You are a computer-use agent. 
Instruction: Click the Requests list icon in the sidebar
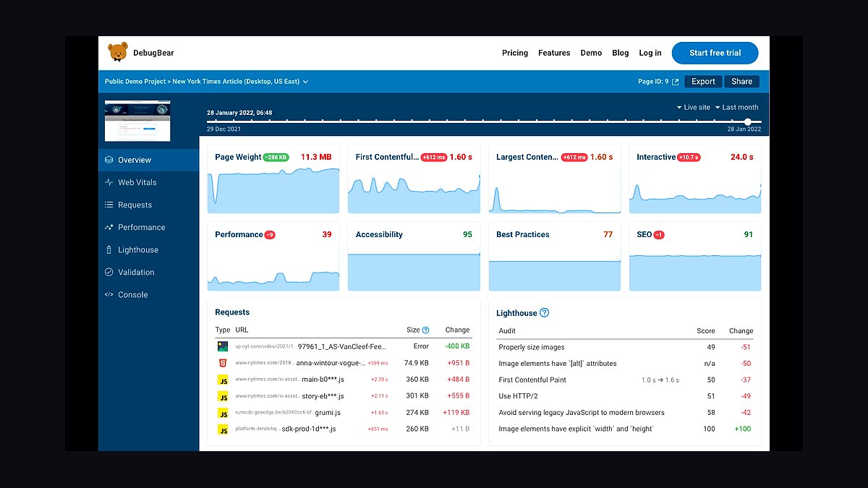coord(109,205)
